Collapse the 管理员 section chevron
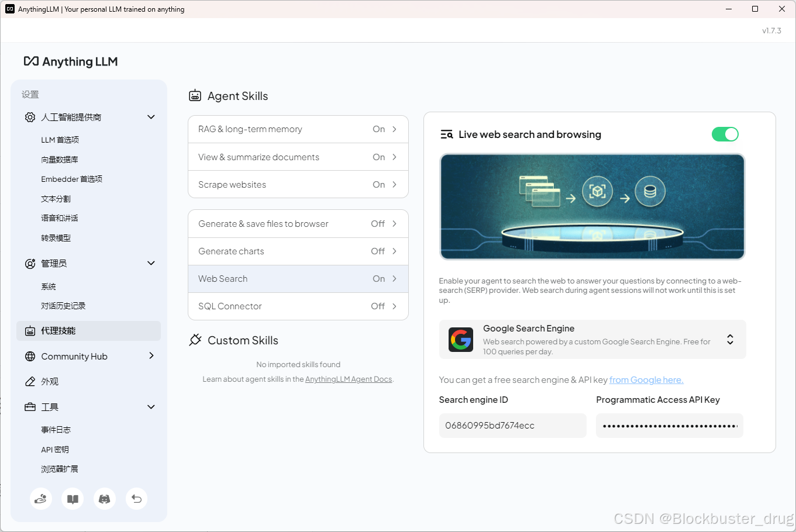The image size is (796, 532). point(151,263)
